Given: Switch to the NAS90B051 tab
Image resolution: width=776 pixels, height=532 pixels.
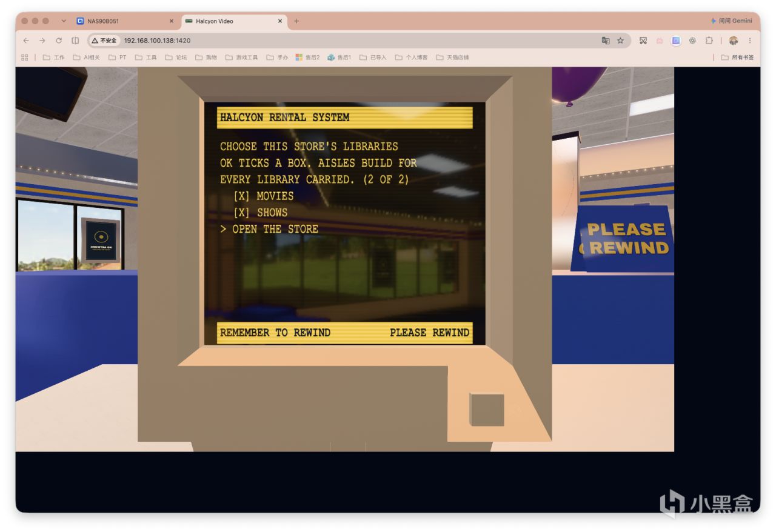Looking at the screenshot, I should click(125, 21).
